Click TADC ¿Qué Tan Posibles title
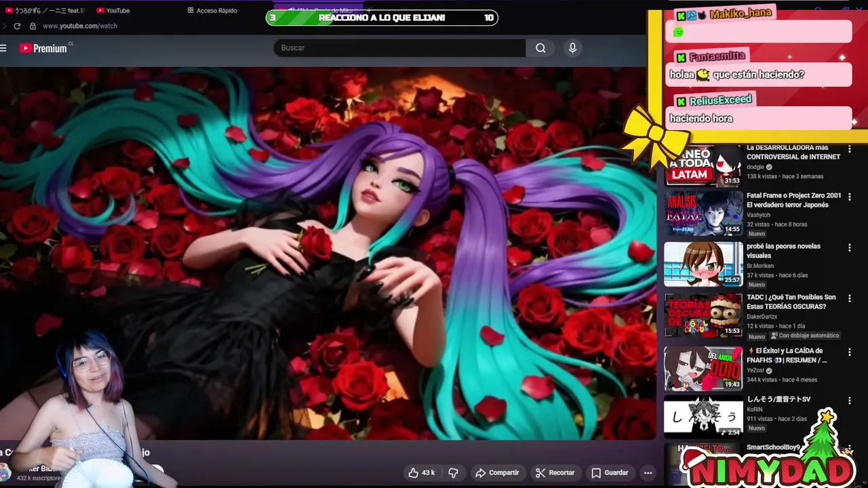This screenshot has height=488, width=868. coord(791,302)
